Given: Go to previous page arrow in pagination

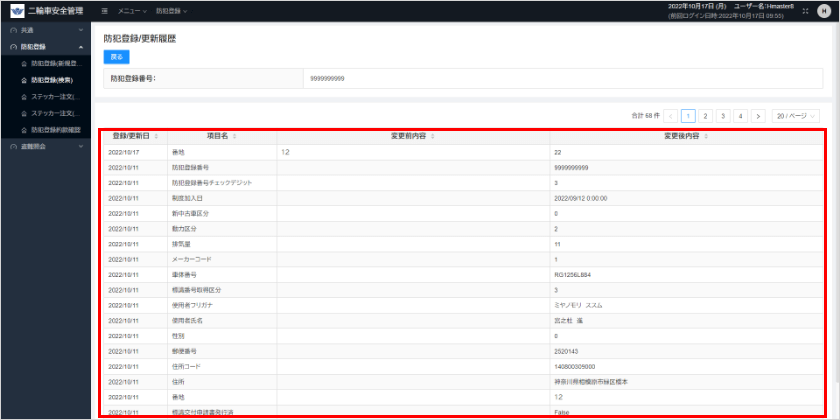Looking at the screenshot, I should pyautogui.click(x=670, y=116).
